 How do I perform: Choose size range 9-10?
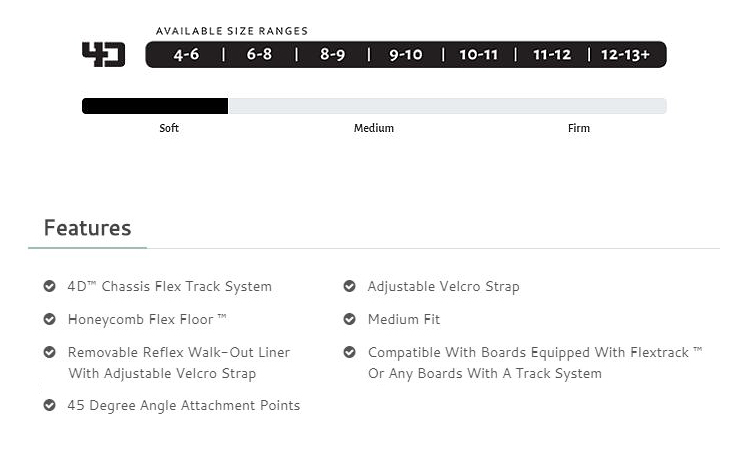tap(406, 55)
